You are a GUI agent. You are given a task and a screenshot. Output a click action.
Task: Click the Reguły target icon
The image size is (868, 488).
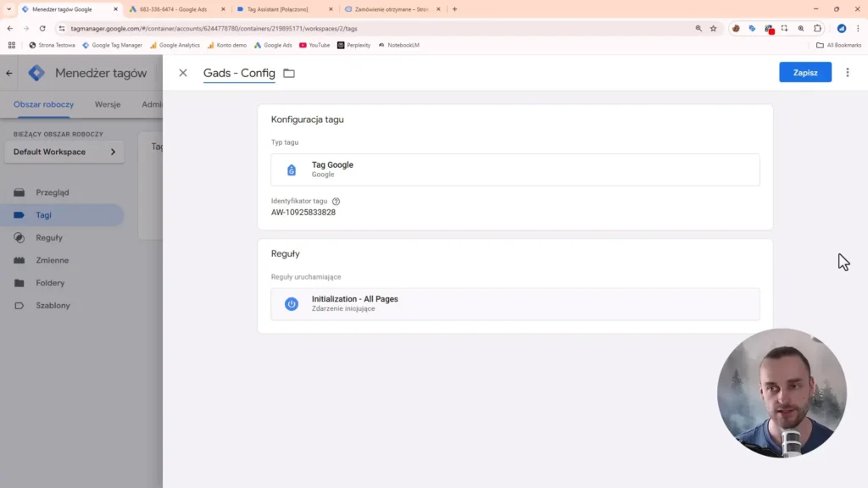(x=19, y=238)
